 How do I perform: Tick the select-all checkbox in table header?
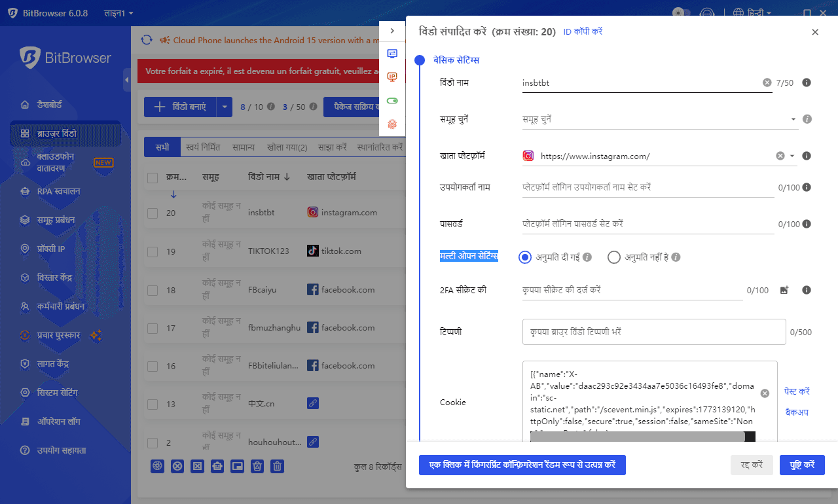click(x=153, y=177)
